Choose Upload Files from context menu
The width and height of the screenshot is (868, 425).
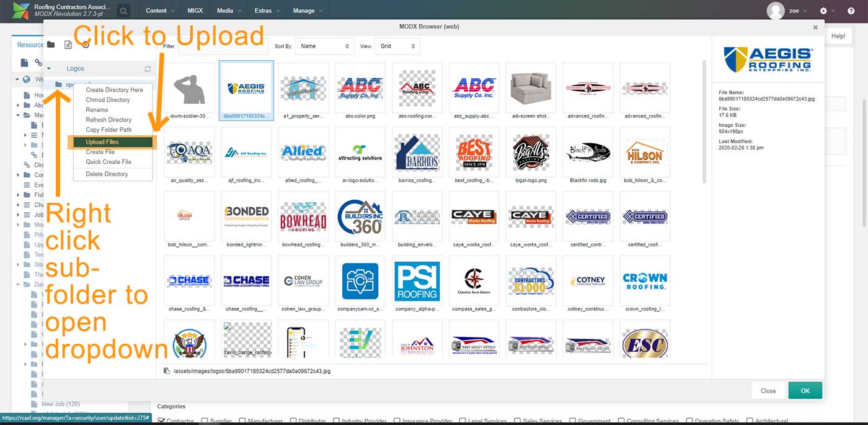(113, 142)
